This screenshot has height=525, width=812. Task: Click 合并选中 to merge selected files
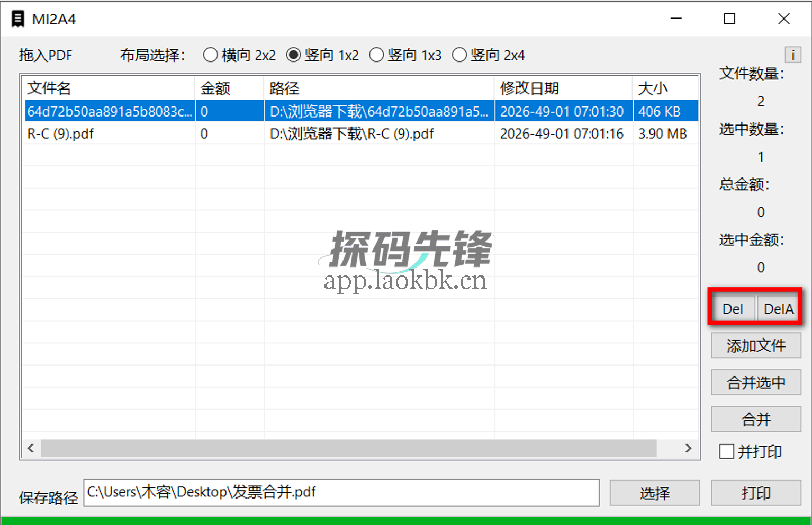click(756, 382)
